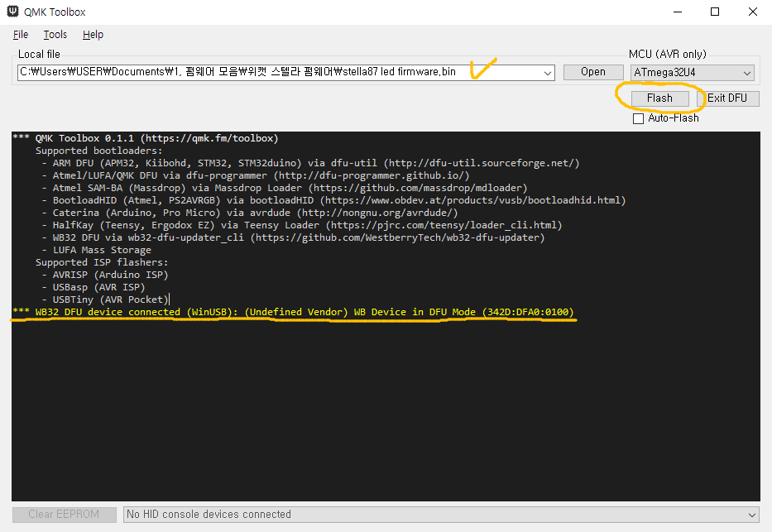772x532 pixels.
Task: Click the 'AVRISP (Arduino ISP)' log line
Action: point(105,275)
